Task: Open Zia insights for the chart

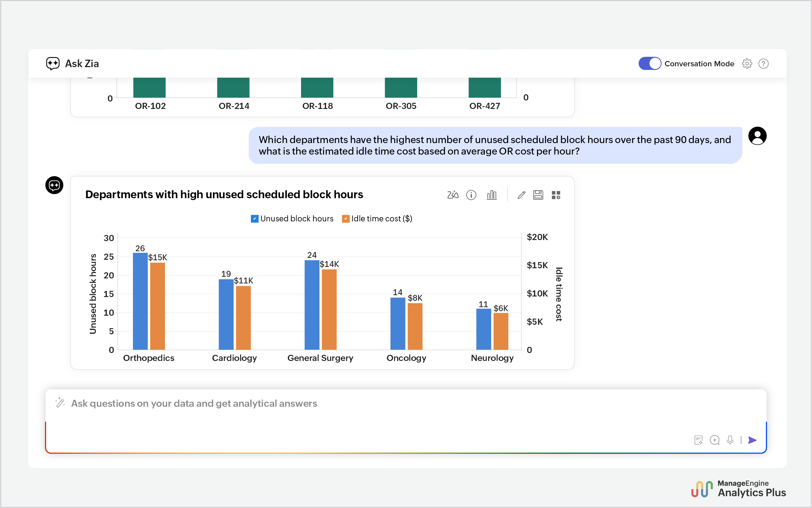Action: [453, 195]
